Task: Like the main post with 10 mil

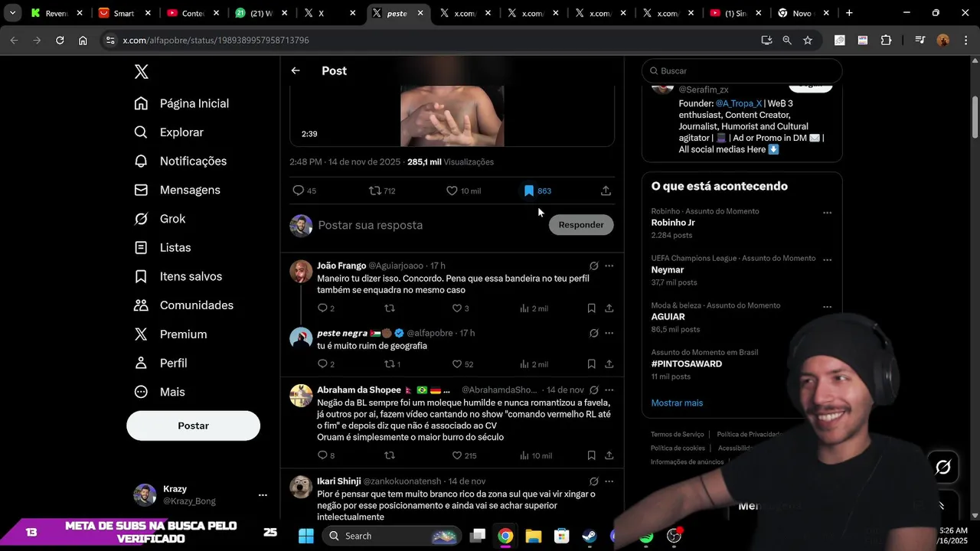Action: coord(463,191)
